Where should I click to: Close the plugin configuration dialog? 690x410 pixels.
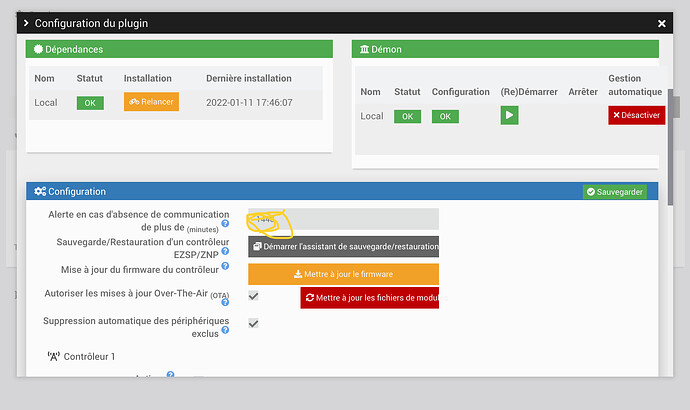tap(661, 23)
